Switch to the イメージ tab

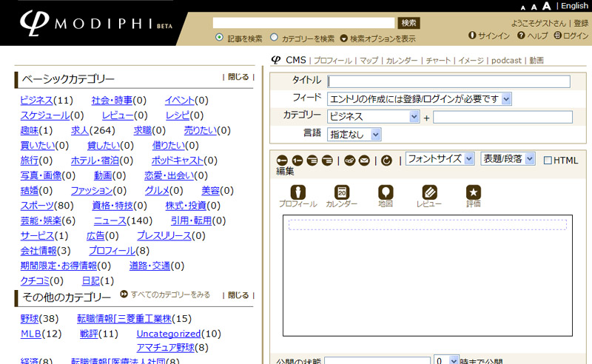[471, 61]
